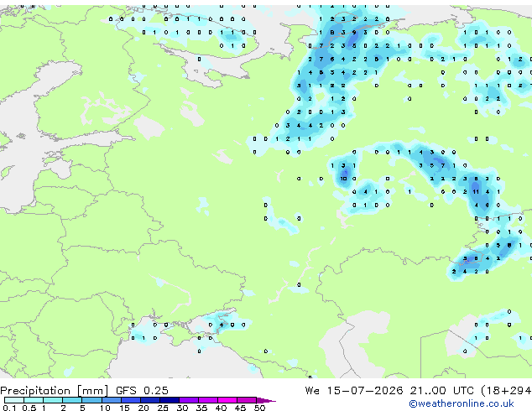Select the 15–20 mm legend swatch

pyautogui.click(x=130, y=400)
